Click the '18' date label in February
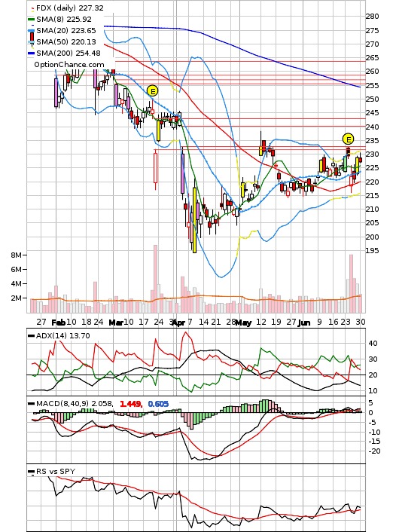This screenshot has height=532, width=396. point(87,322)
